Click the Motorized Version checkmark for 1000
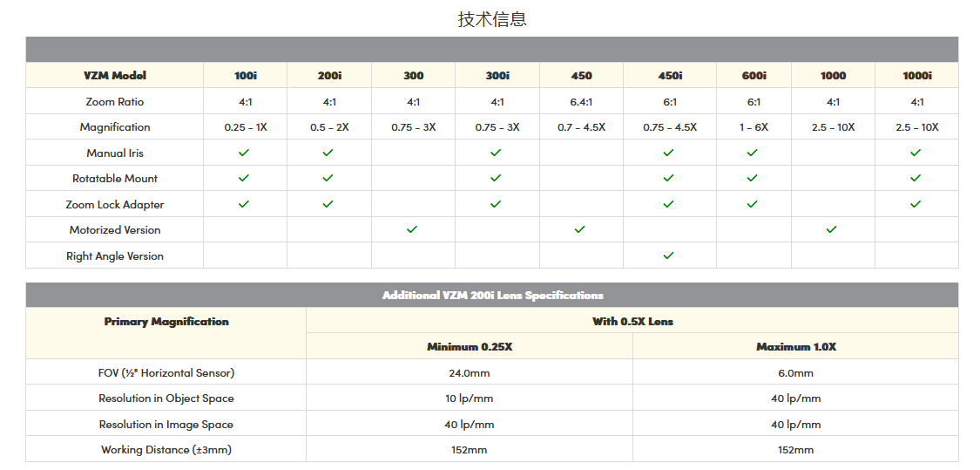The width and height of the screenshot is (980, 470). click(x=831, y=229)
